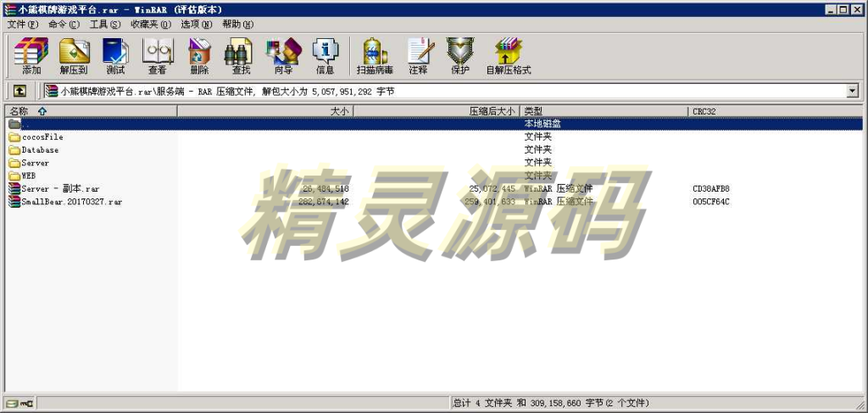
Task: Click status bar total files summary
Action: 551,403
